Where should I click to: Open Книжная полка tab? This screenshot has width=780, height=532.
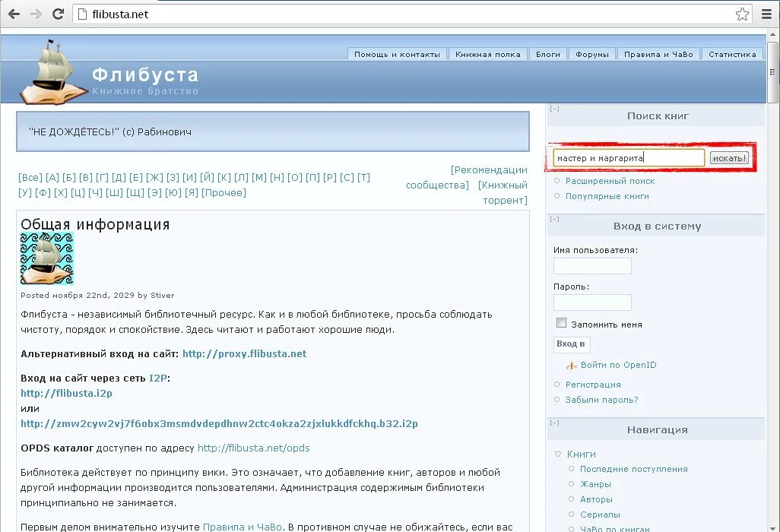click(488, 54)
